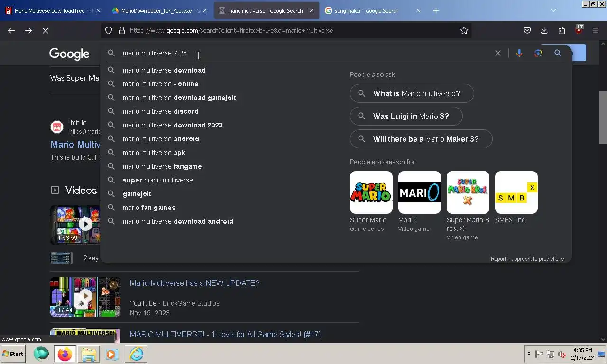Ask What is Mario multiverse?

click(412, 93)
